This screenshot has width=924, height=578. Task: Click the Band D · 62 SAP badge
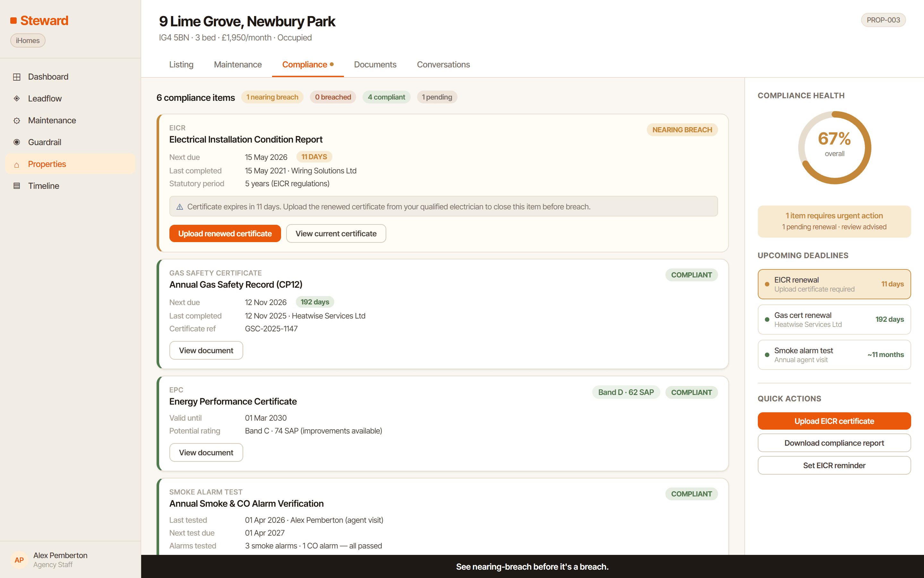(x=626, y=392)
